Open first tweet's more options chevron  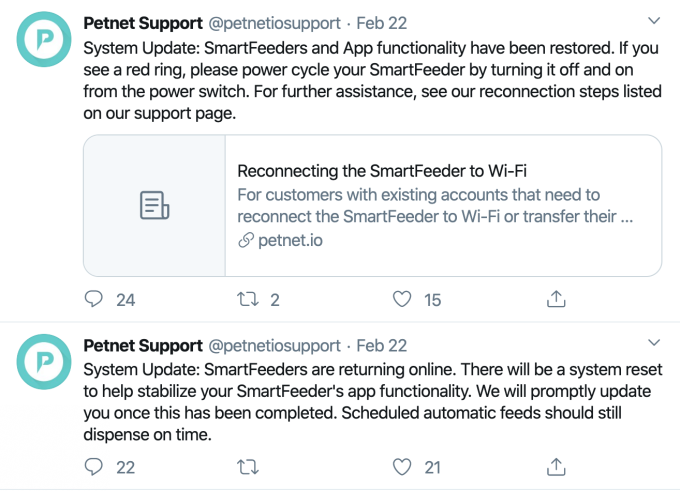654,20
